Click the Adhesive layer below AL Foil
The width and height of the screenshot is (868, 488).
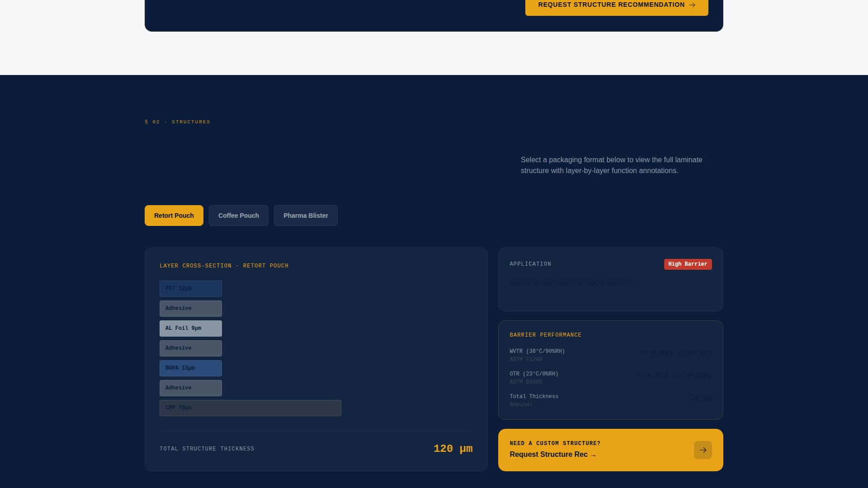(190, 348)
